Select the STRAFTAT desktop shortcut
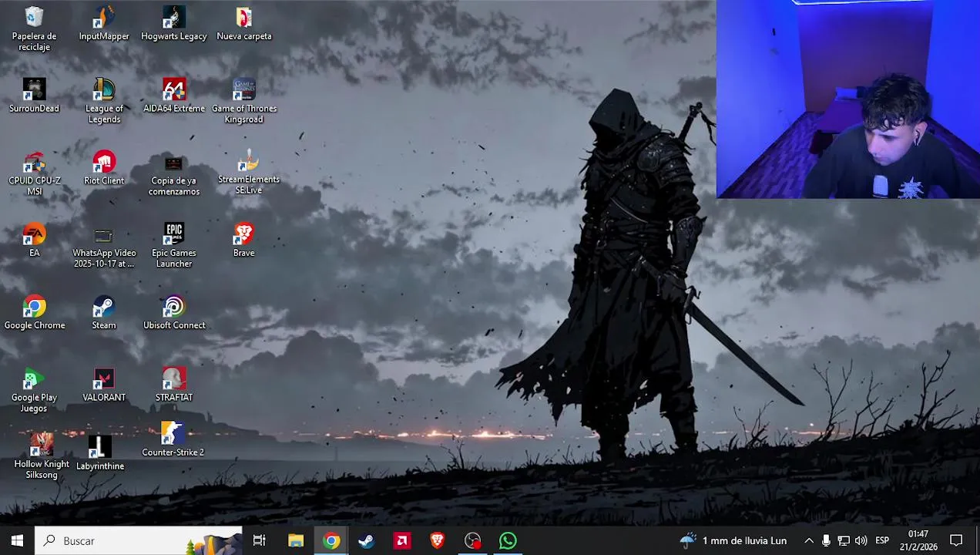This screenshot has width=980, height=555. (x=174, y=385)
